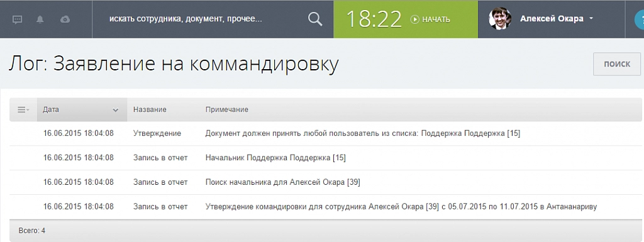The image size is (644, 242).
Task: Click the blue icon at top-right edge
Action: pyautogui.click(x=639, y=19)
